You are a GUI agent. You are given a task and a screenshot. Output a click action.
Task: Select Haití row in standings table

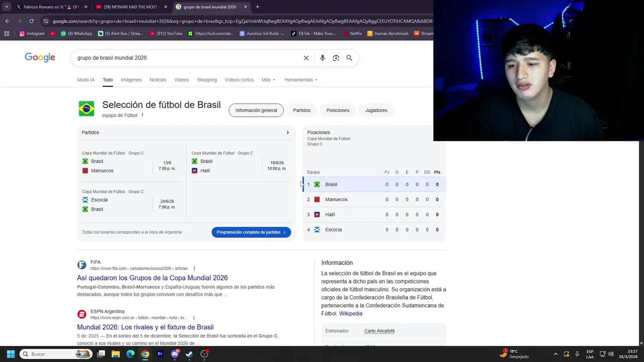point(374,215)
